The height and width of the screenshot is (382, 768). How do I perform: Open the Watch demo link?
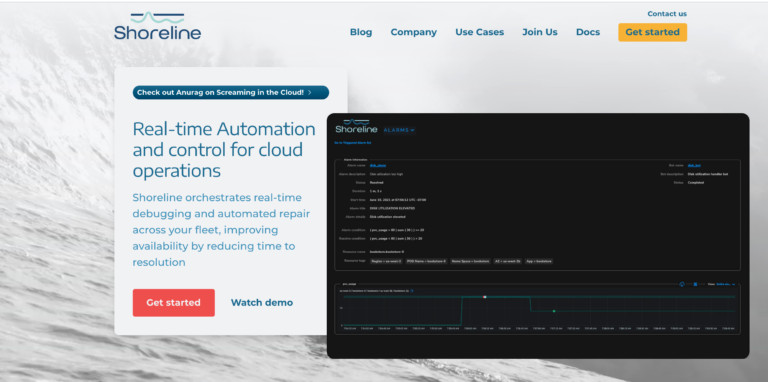pos(262,303)
